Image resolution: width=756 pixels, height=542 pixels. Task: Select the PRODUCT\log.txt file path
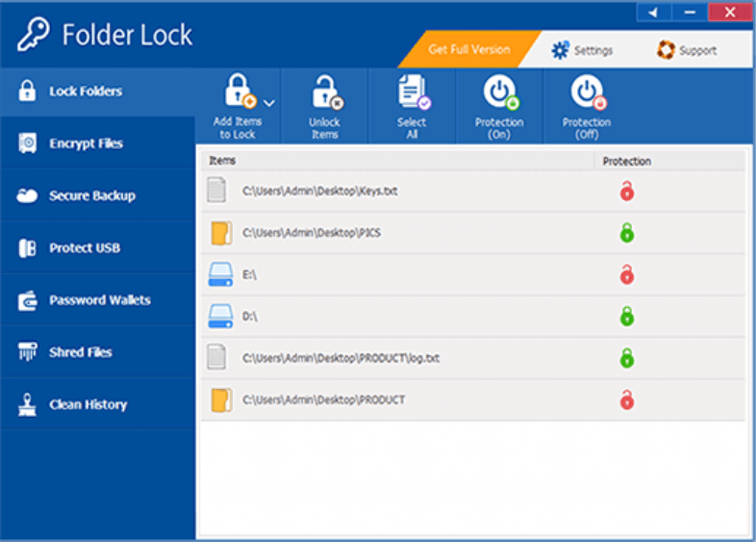coord(340,358)
